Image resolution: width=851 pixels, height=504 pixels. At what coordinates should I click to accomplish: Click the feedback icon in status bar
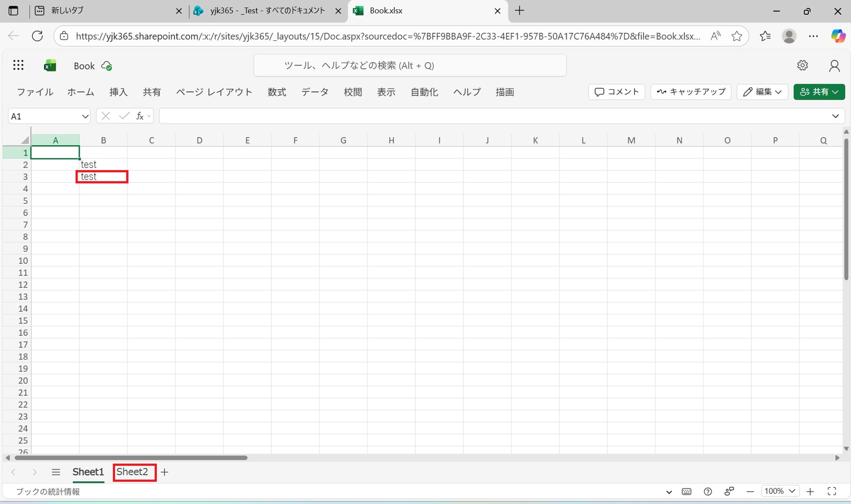(x=729, y=491)
